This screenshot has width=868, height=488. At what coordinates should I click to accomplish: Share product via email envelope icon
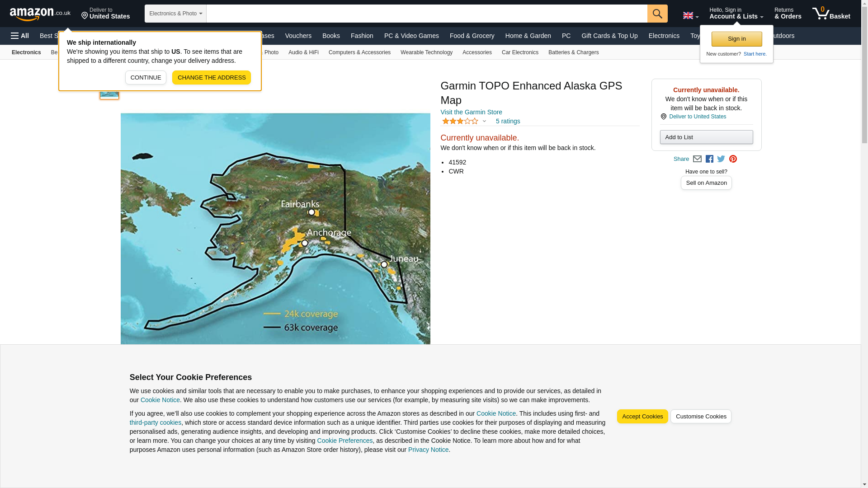[x=697, y=159]
